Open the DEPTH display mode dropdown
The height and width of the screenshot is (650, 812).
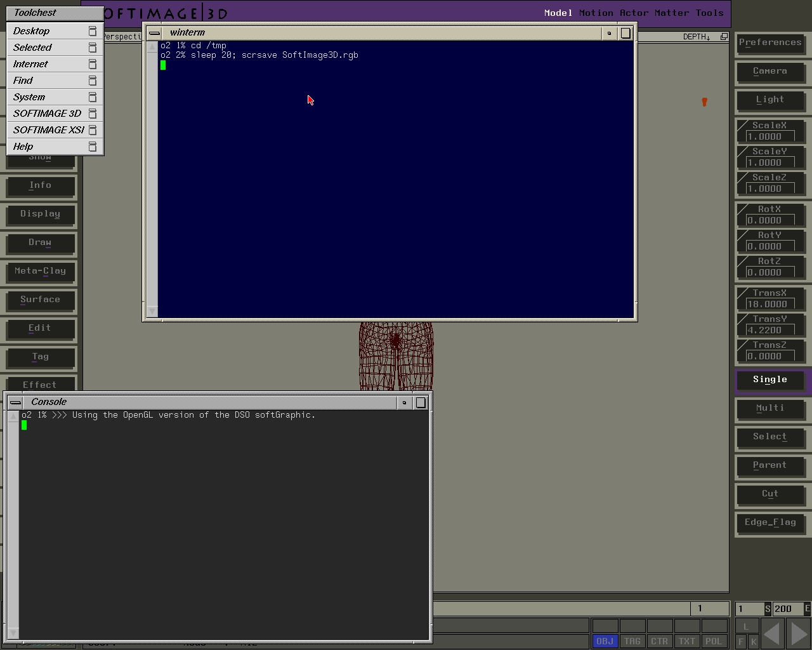[697, 37]
